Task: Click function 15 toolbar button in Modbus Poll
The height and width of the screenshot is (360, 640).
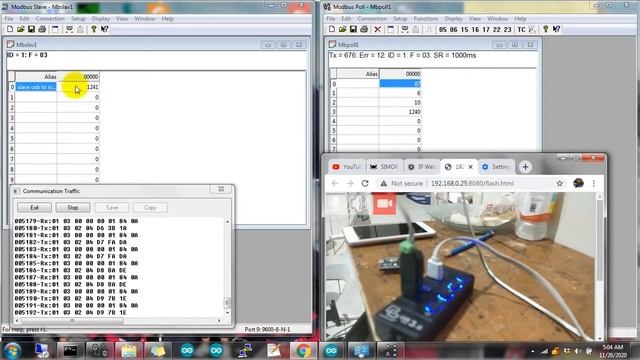Action: [x=464, y=29]
